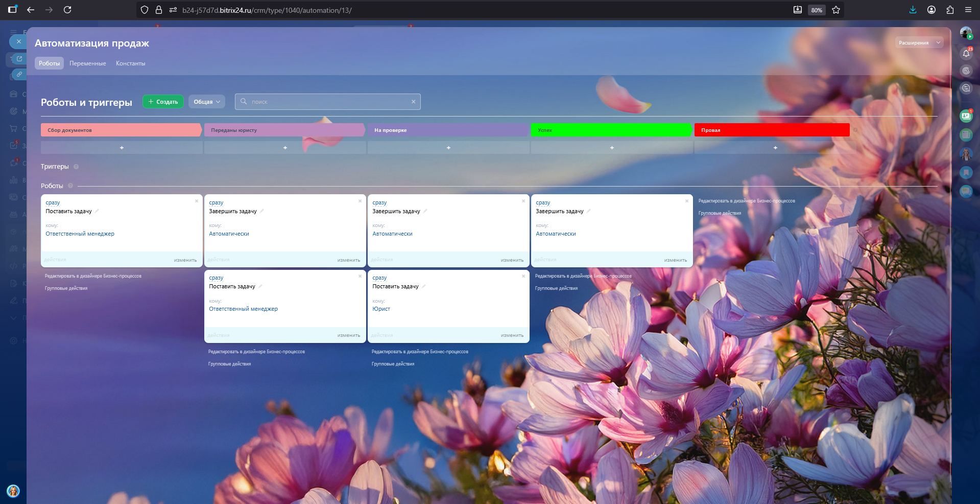The image size is (980, 504).
Task: Open the green contact card icon with badge
Action: click(x=966, y=116)
